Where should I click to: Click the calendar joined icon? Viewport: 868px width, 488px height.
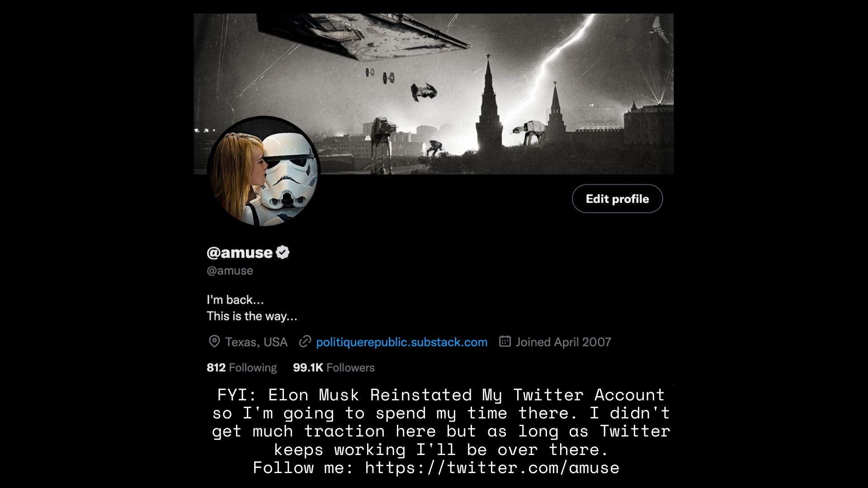pos(505,342)
